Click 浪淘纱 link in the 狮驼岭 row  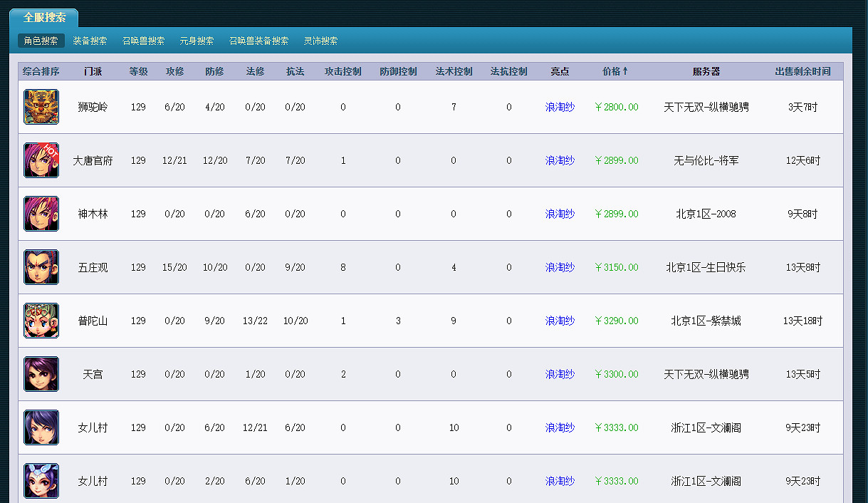coord(559,107)
